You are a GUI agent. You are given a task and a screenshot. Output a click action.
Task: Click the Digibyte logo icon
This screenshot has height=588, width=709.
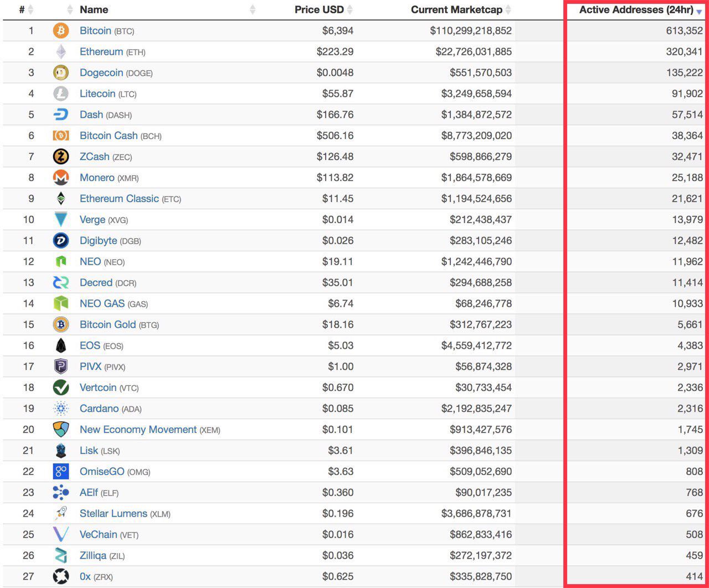point(61,241)
